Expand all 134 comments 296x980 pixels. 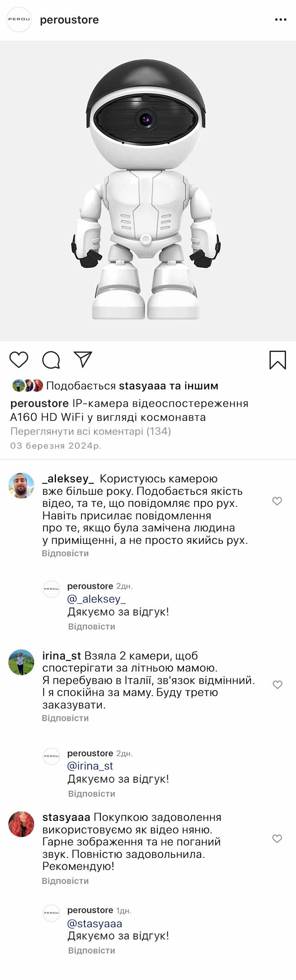91,431
